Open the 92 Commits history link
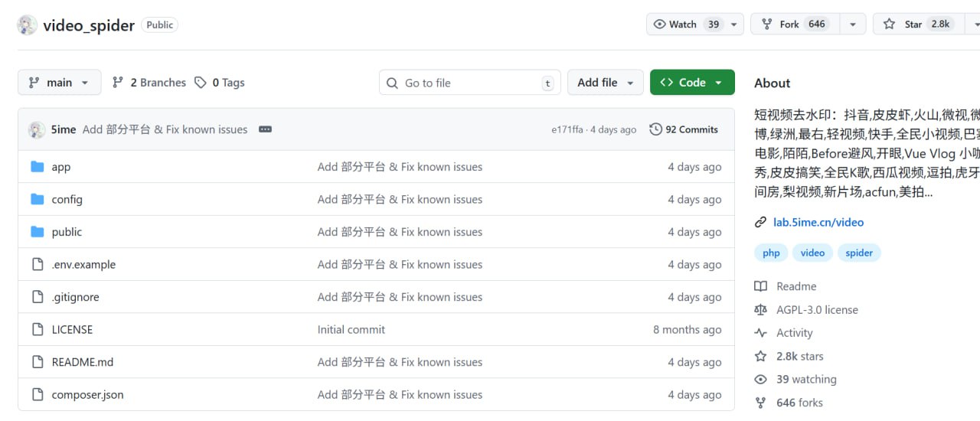 click(684, 129)
